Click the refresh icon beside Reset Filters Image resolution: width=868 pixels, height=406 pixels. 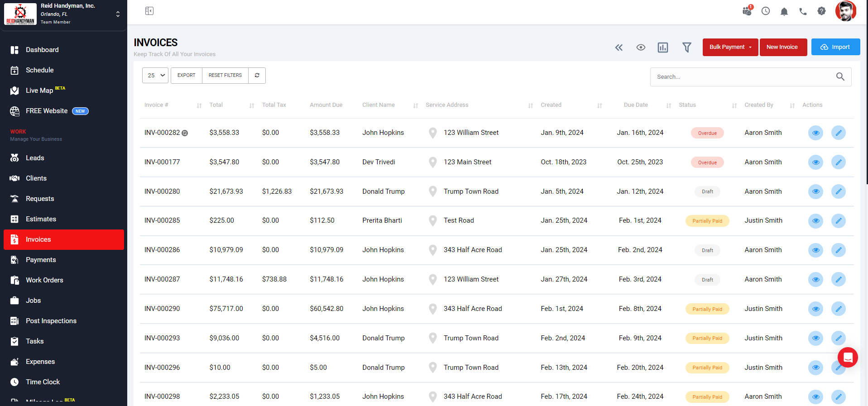pos(257,76)
